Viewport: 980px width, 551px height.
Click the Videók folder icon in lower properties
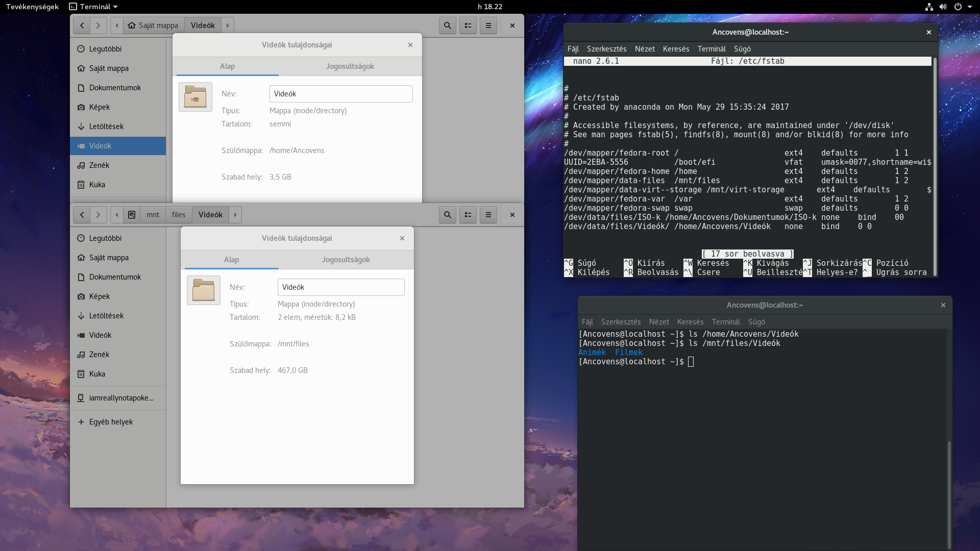click(x=203, y=290)
